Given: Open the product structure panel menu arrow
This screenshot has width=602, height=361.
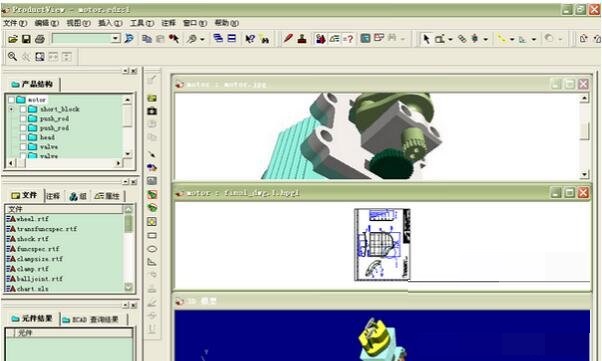Looking at the screenshot, I should pyautogui.click(x=126, y=71).
